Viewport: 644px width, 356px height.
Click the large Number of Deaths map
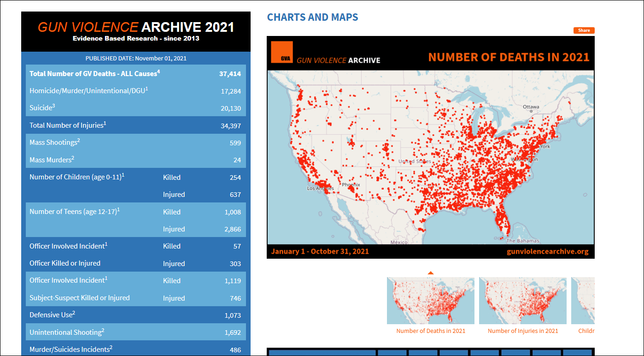point(430,157)
